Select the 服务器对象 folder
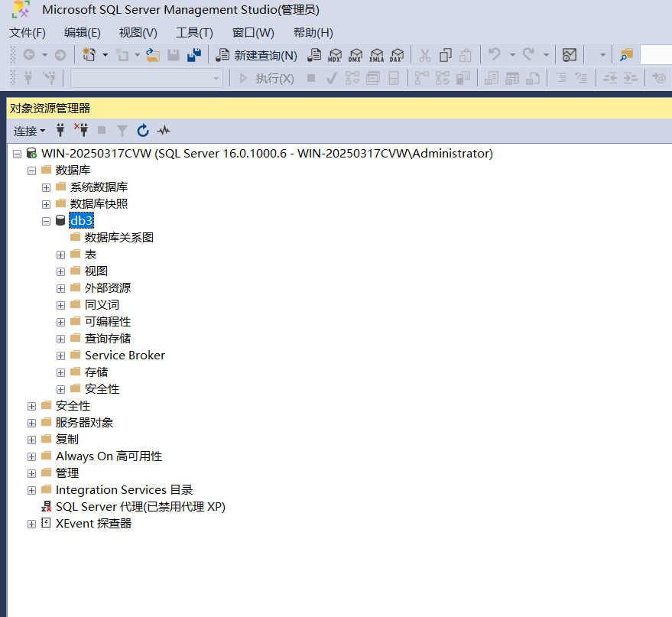This screenshot has width=672, height=617. [x=84, y=423]
